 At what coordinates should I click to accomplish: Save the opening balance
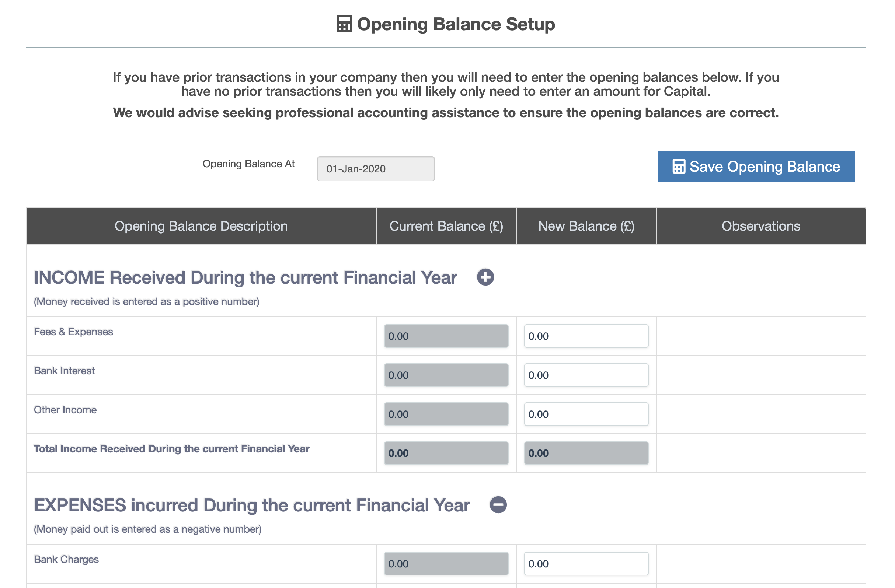[x=756, y=167]
